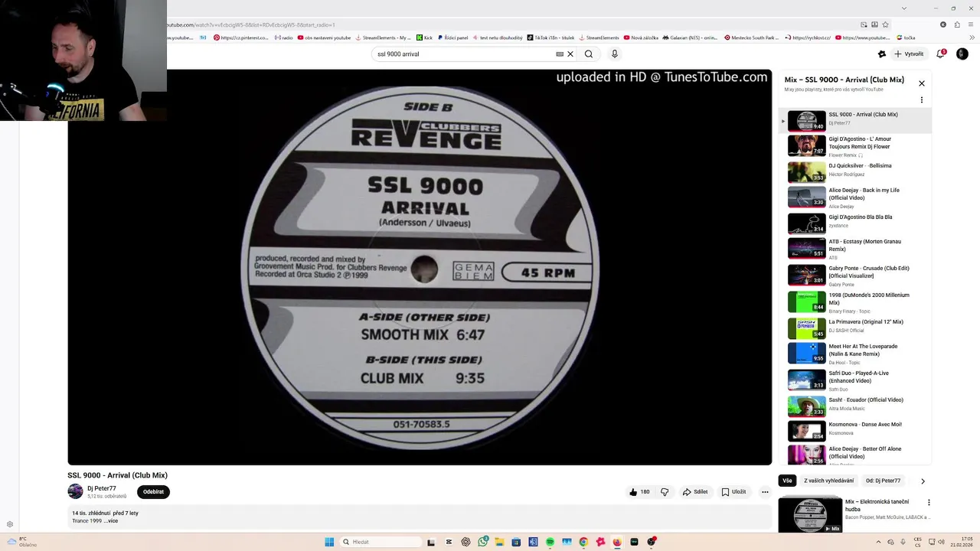Open the Mestecko South Park bookmark
Image resolution: width=980 pixels, height=551 pixels.
click(751, 37)
